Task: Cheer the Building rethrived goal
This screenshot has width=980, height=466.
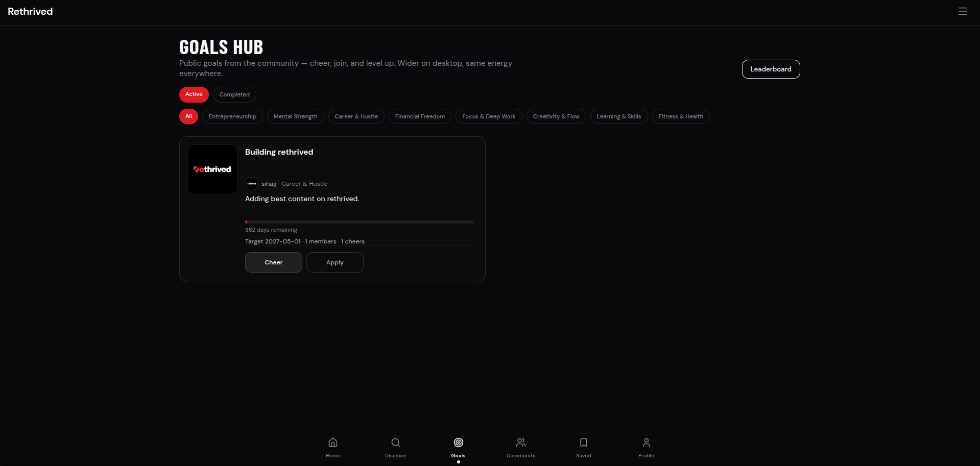Action: [x=274, y=262]
